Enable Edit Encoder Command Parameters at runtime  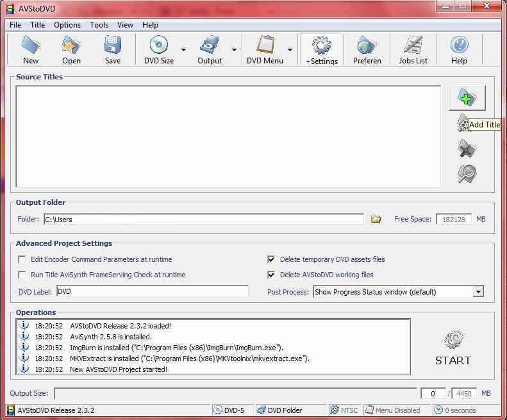(22, 259)
